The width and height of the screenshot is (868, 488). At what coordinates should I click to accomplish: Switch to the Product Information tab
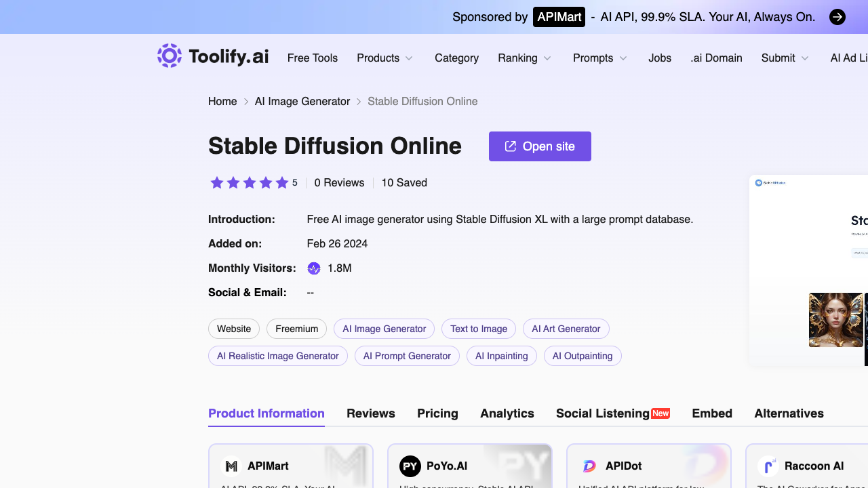click(x=267, y=413)
